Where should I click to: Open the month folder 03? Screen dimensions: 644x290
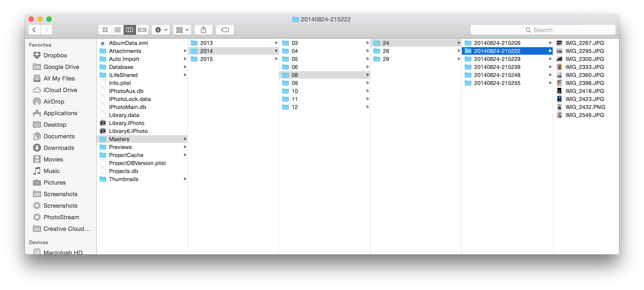(x=324, y=43)
